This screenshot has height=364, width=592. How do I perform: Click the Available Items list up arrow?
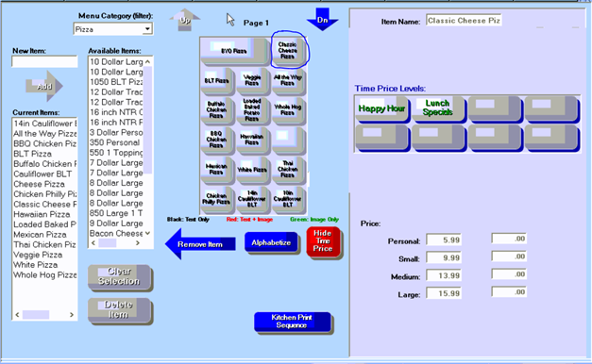click(x=147, y=61)
